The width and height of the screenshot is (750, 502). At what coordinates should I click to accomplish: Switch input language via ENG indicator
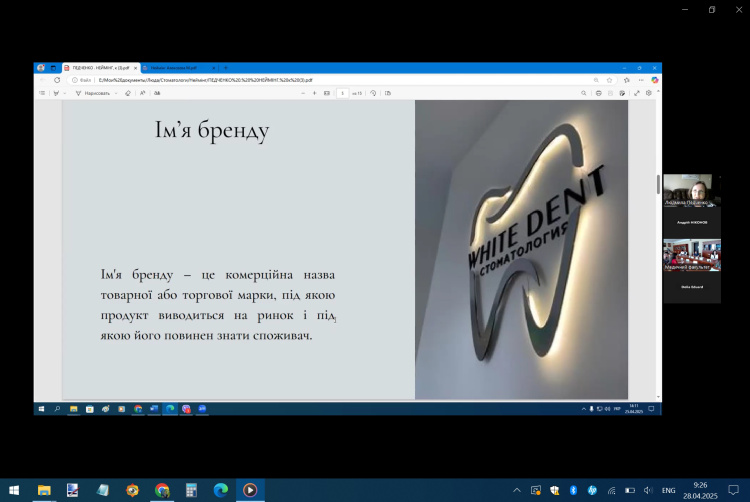(x=668, y=491)
